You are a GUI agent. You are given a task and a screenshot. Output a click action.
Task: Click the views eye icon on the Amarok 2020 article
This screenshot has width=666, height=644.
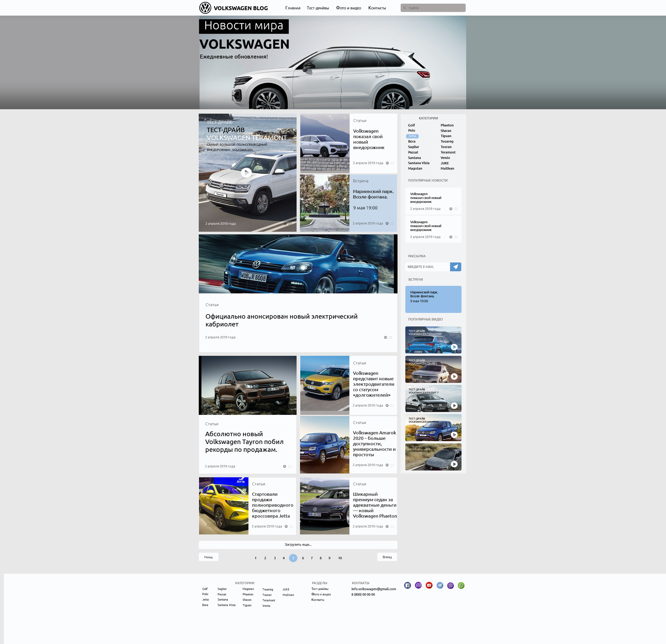click(x=387, y=465)
